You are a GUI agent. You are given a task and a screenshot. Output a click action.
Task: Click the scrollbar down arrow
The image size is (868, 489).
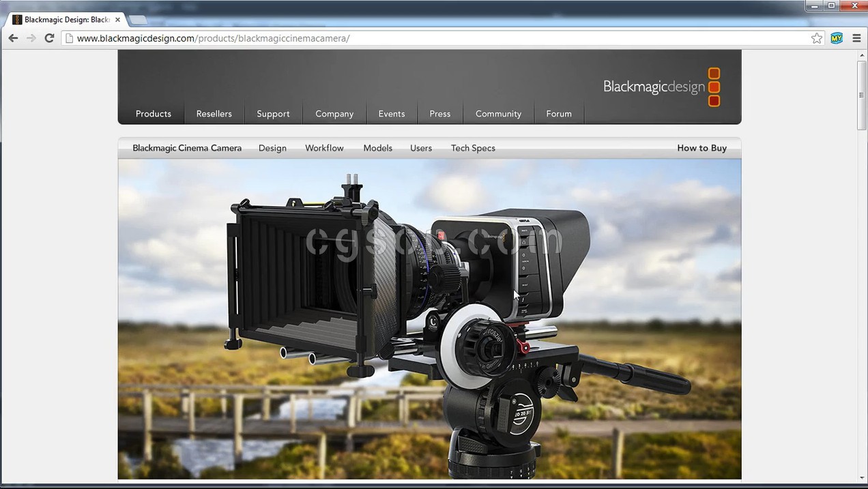pos(862,478)
